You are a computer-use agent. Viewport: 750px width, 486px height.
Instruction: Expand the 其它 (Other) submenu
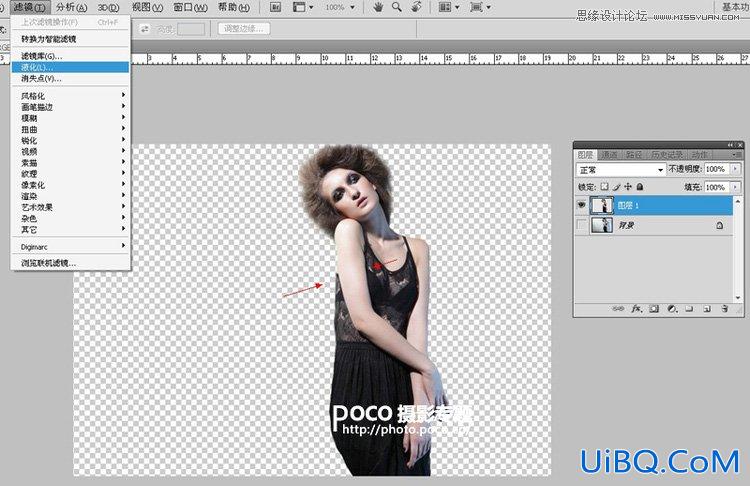point(70,230)
